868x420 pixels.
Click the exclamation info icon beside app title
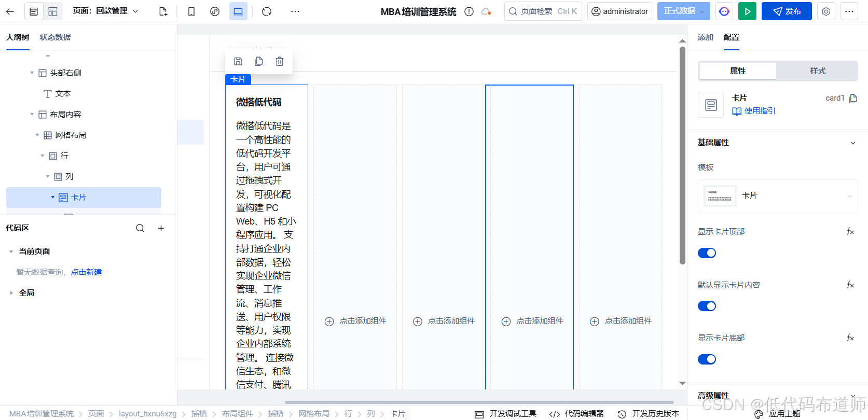pyautogui.click(x=469, y=11)
